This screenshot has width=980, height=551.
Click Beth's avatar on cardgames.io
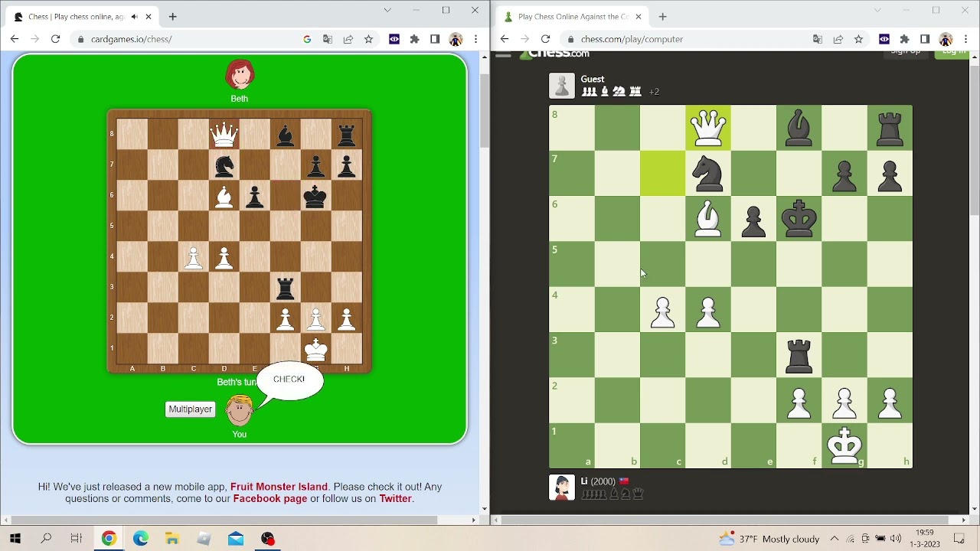tap(240, 75)
